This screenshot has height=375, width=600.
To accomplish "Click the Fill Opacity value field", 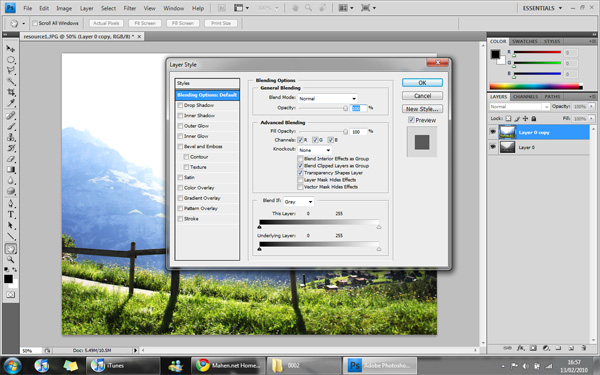I will (358, 132).
